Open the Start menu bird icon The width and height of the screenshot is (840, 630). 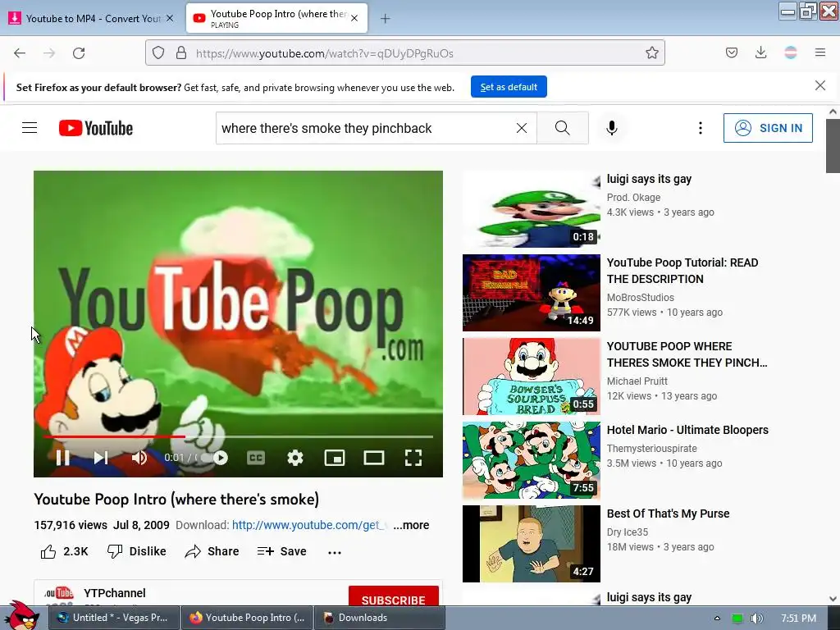click(x=21, y=616)
